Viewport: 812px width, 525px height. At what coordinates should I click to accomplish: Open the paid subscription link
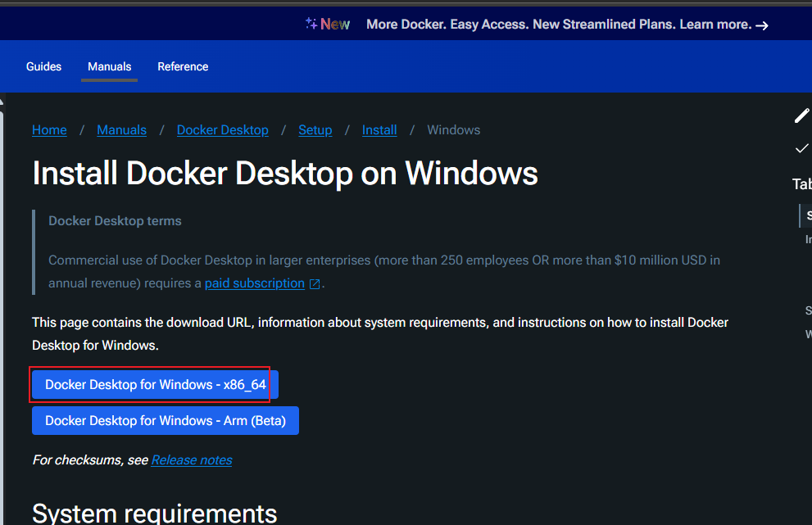[x=255, y=283]
